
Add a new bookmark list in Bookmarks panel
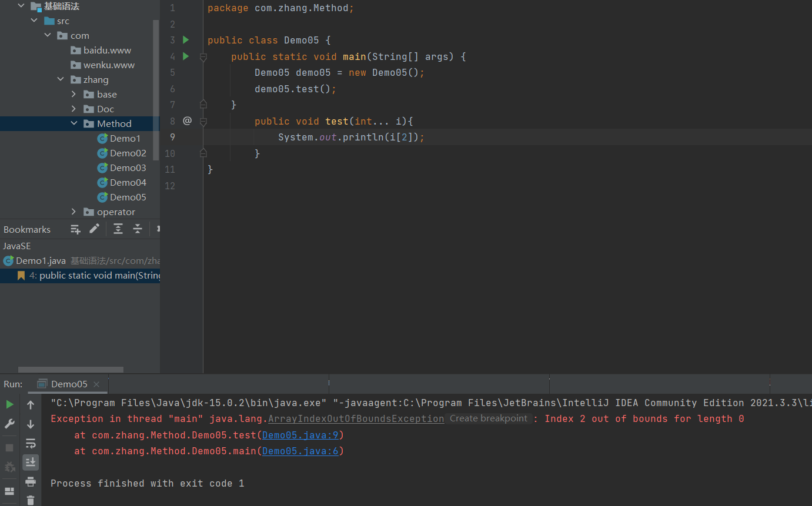tap(75, 229)
